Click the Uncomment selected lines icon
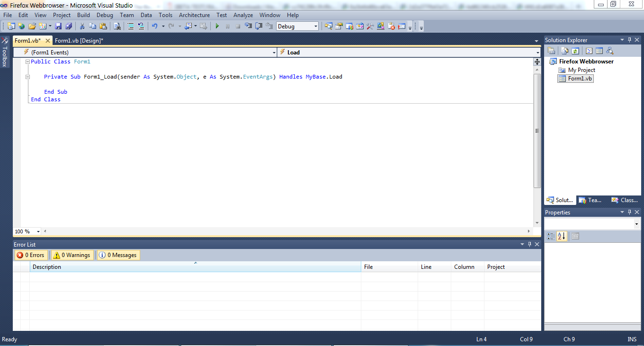This screenshot has height=346, width=644. pyautogui.click(x=141, y=27)
